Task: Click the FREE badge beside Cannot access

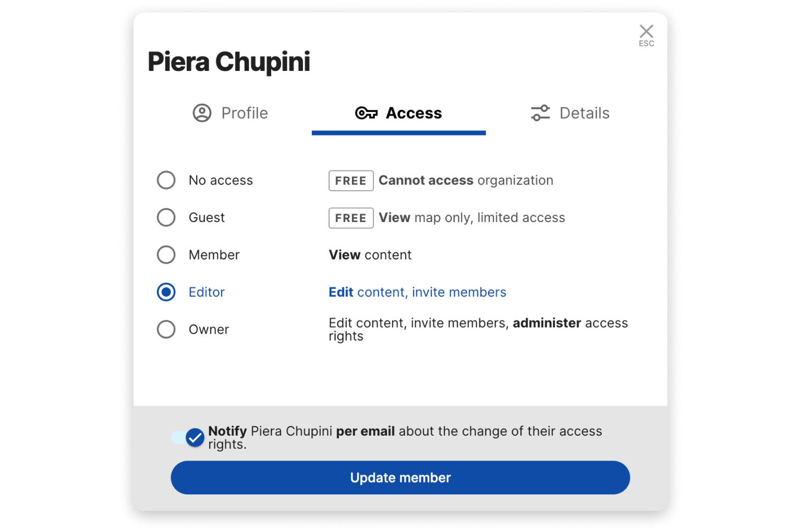Action: tap(351, 181)
